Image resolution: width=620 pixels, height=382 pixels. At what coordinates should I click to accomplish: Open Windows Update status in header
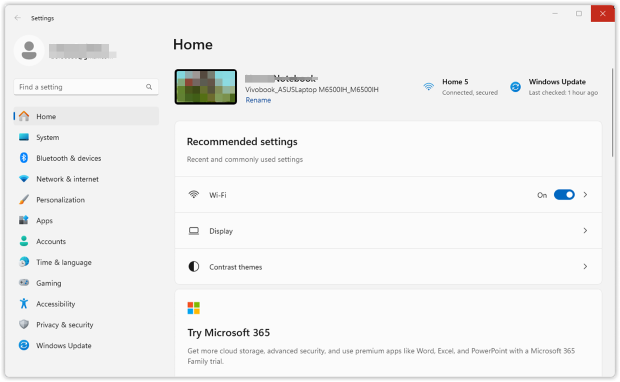554,87
